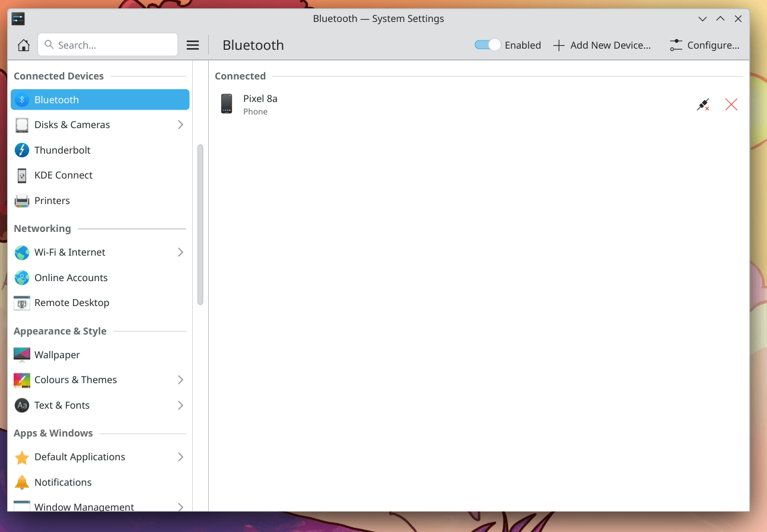
Task: Disconnect the Pixel 8a device
Action: click(703, 104)
